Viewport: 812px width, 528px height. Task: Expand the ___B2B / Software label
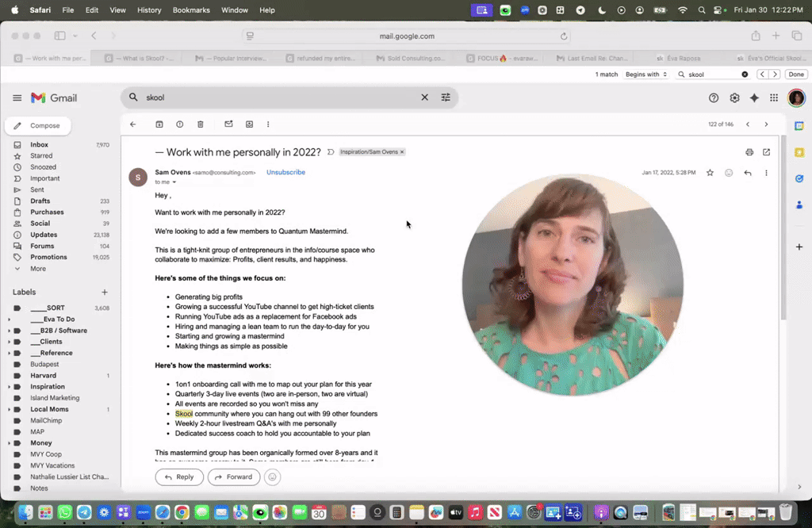(9, 331)
